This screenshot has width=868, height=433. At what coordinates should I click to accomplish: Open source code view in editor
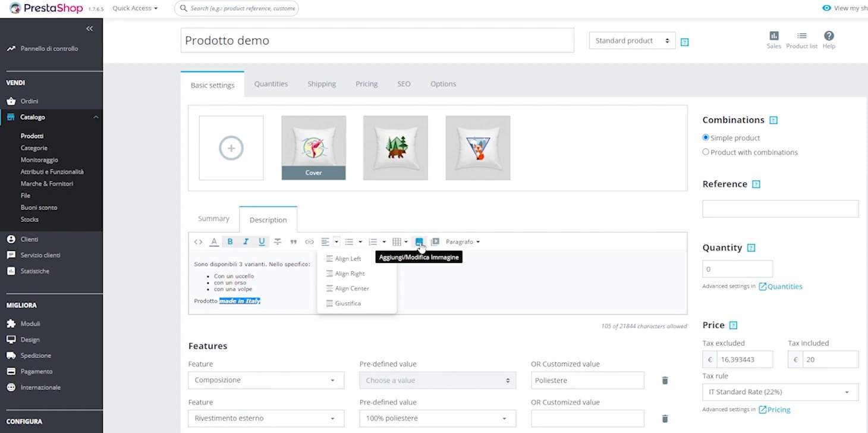coord(198,241)
